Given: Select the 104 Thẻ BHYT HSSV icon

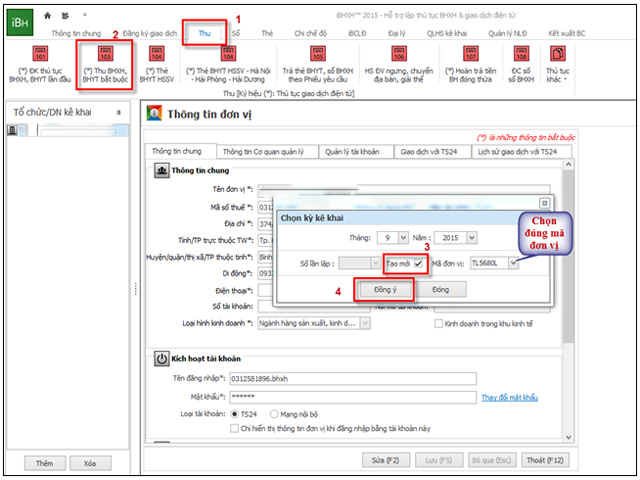Looking at the screenshot, I should pos(156,56).
